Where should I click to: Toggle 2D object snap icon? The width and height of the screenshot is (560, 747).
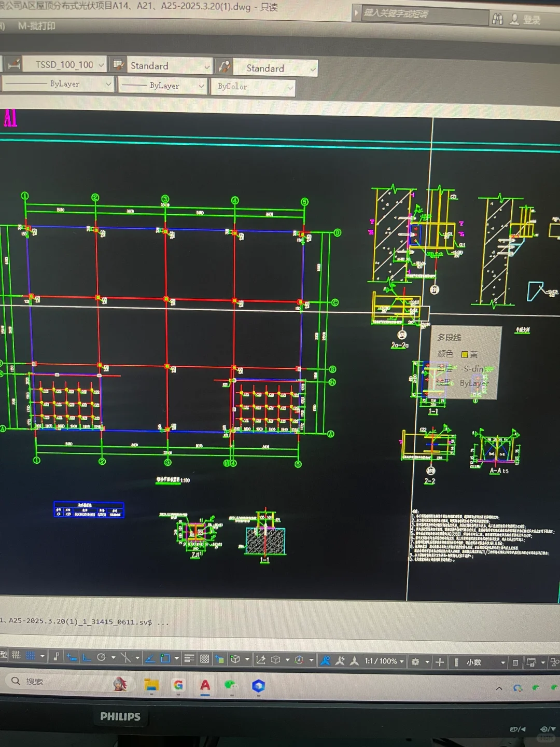(165, 658)
